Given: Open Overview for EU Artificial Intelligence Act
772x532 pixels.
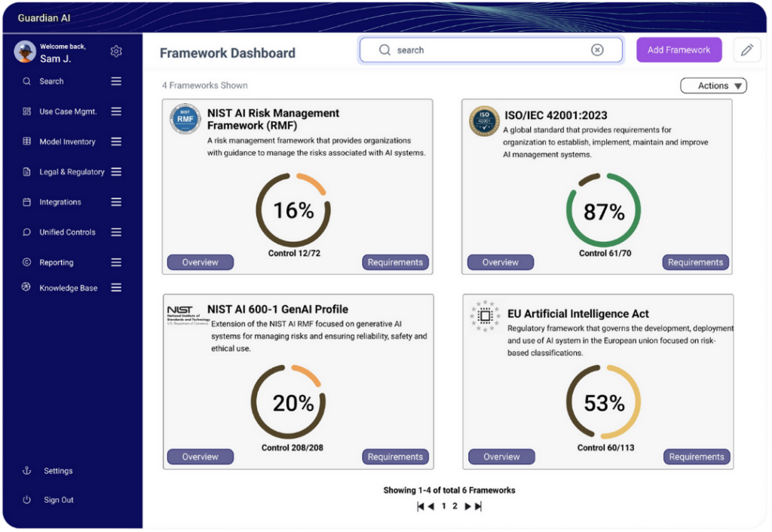Looking at the screenshot, I should click(501, 456).
